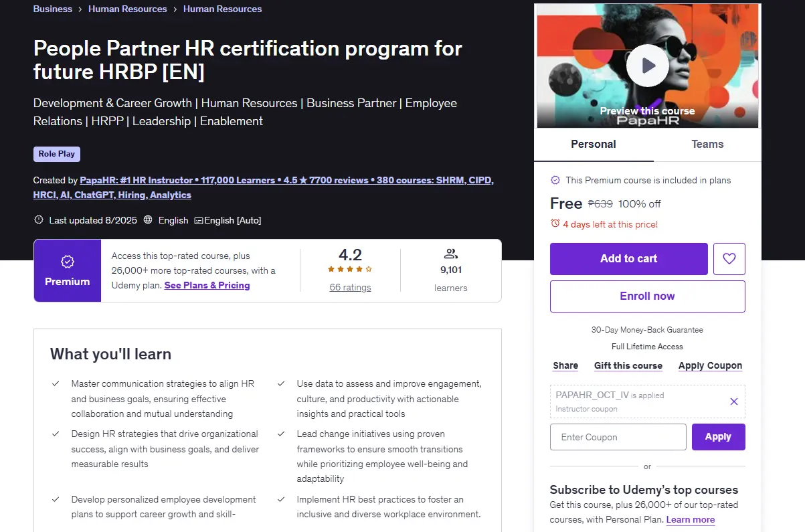This screenshot has width=805, height=532.
Task: Click the Free price text
Action: 566,203
